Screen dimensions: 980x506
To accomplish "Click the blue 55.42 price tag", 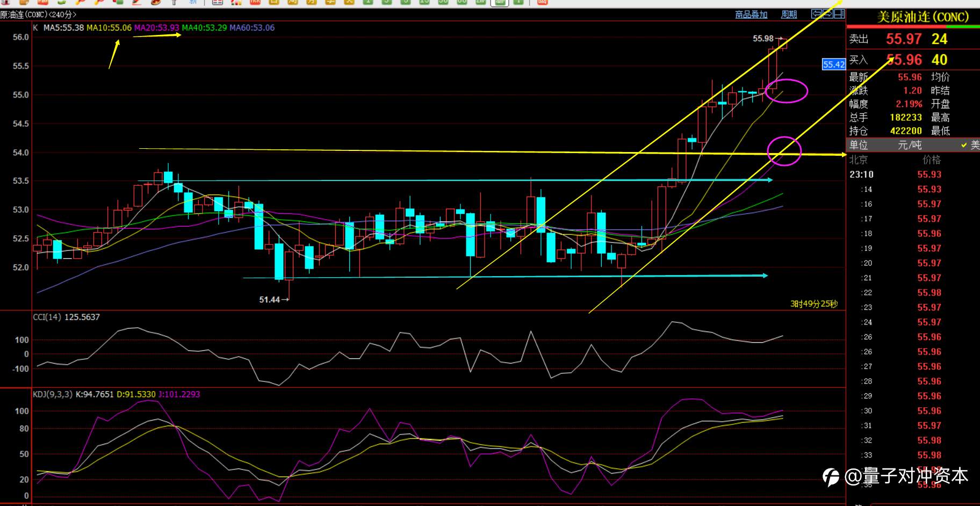I will [834, 64].
